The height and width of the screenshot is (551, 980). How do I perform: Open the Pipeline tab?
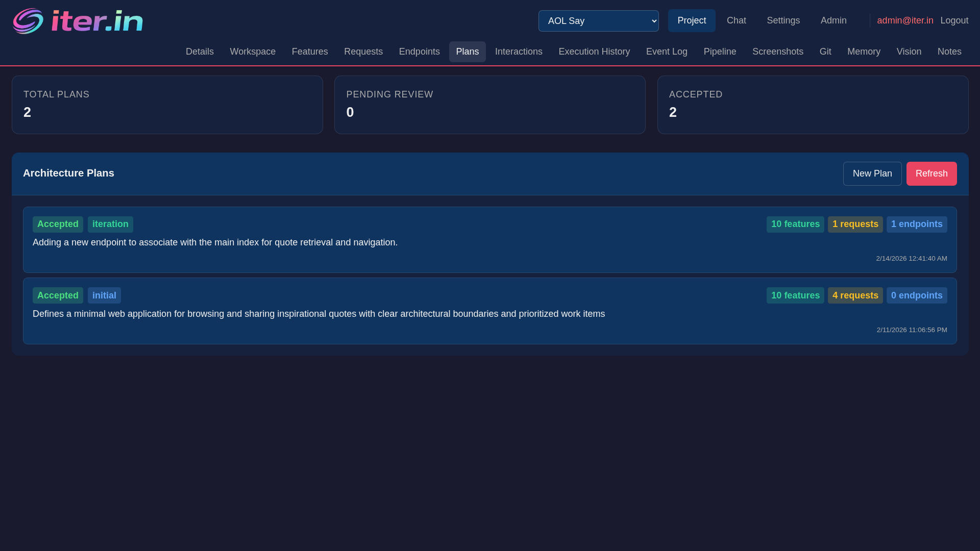(x=719, y=52)
